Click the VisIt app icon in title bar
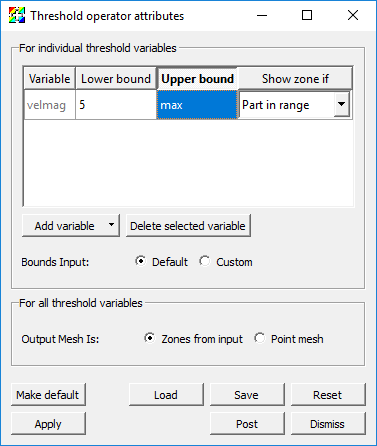This screenshot has width=377, height=446. (x=17, y=15)
